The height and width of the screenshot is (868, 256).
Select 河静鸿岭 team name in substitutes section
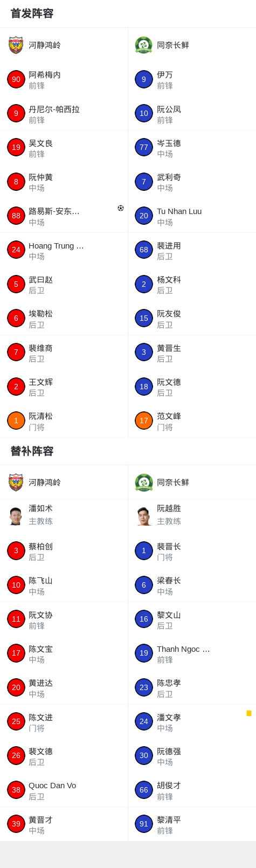click(45, 483)
